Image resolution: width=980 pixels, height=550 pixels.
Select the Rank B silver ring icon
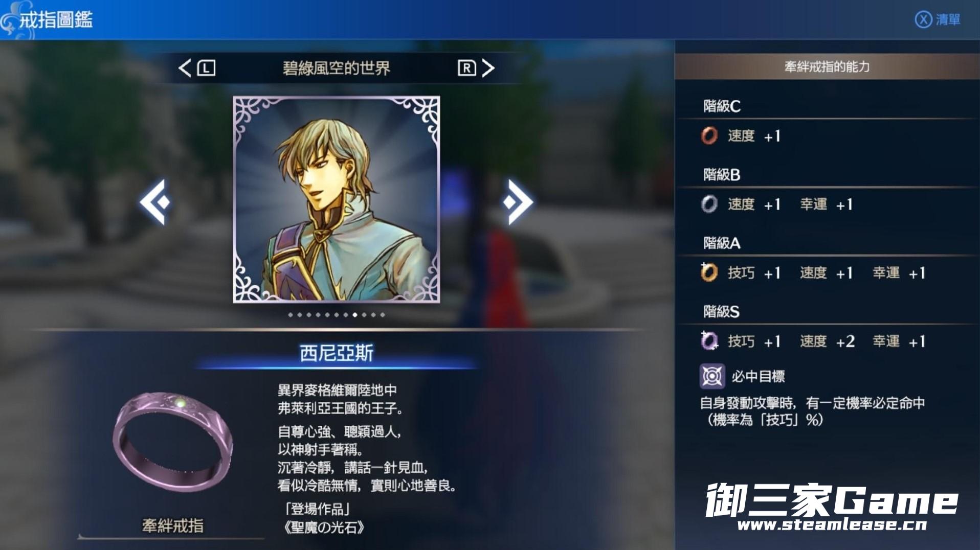click(709, 204)
